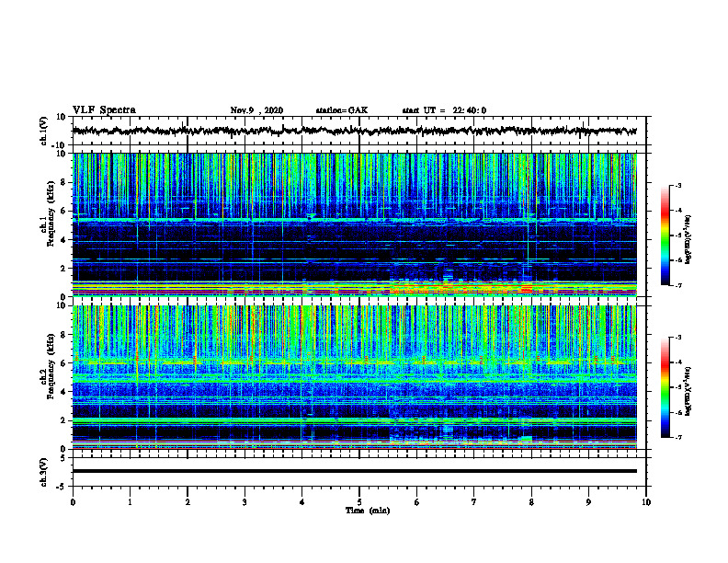Click time axis tick label "7"
Viewport: 728px width, 563px height.
[474, 502]
